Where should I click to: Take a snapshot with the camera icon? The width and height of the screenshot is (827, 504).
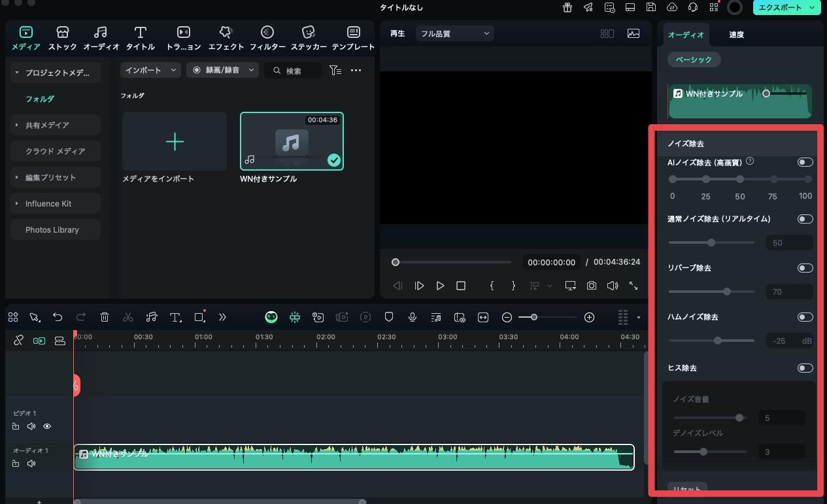[x=591, y=286]
